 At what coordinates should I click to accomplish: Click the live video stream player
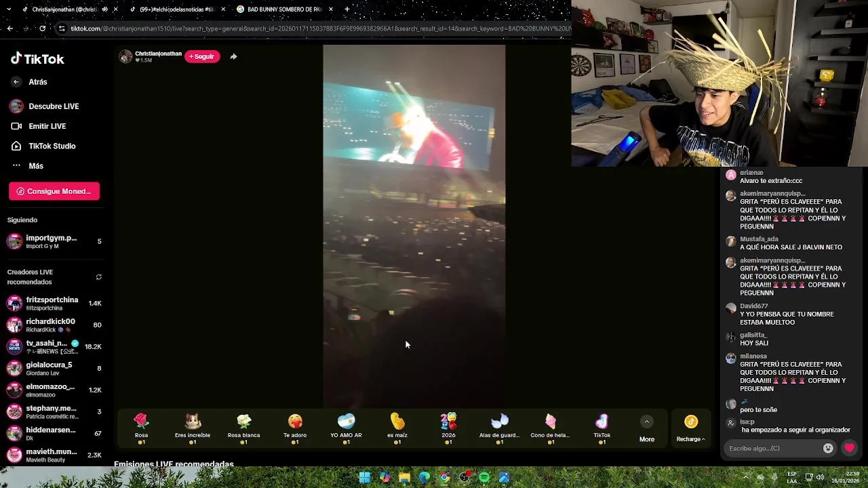point(414,227)
